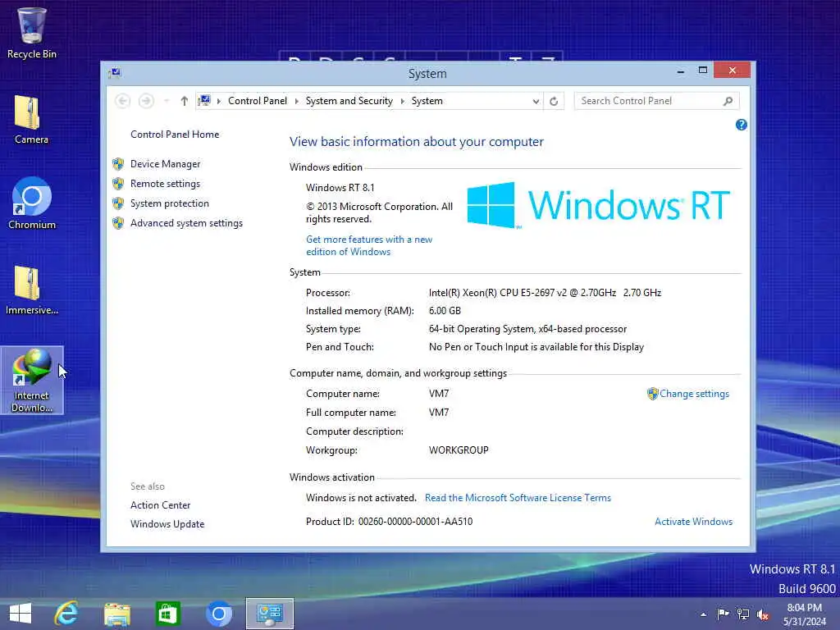Select Control Panel breadcrumb
Screen dimensions: 840x630
click(257, 101)
